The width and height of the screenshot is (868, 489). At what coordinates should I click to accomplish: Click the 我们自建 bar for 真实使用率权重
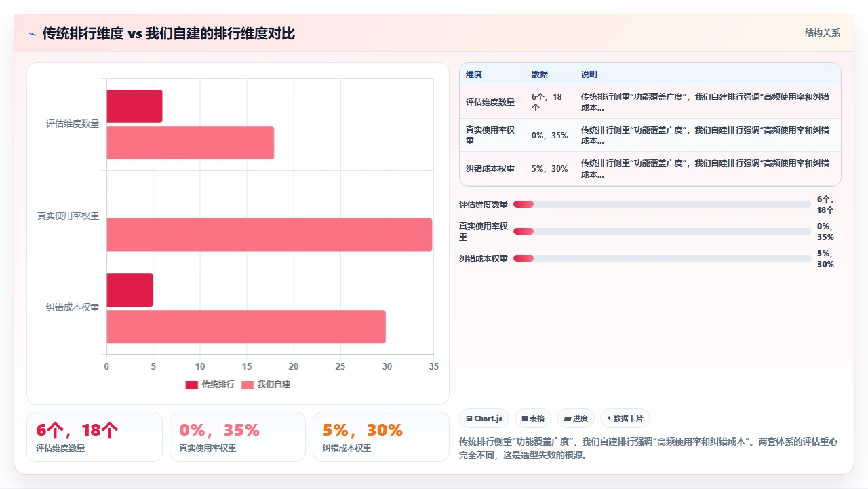269,235
